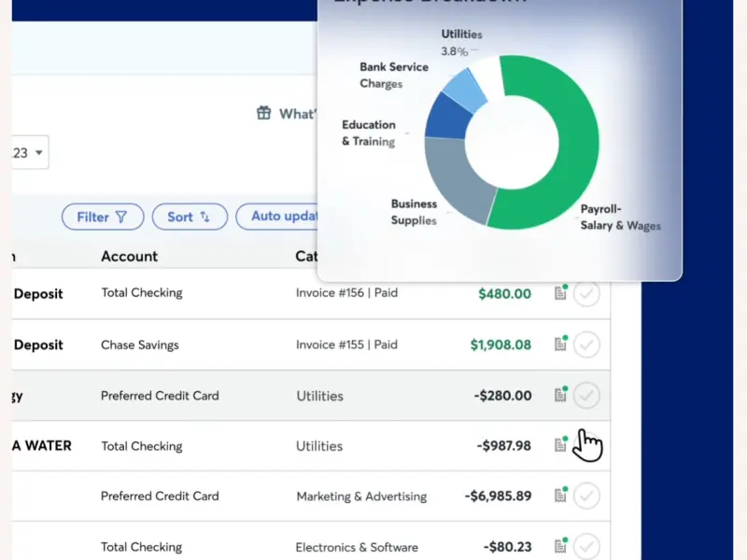Click receipt icon on the -$987.98 row
Image resolution: width=747 pixels, height=560 pixels.
560,445
